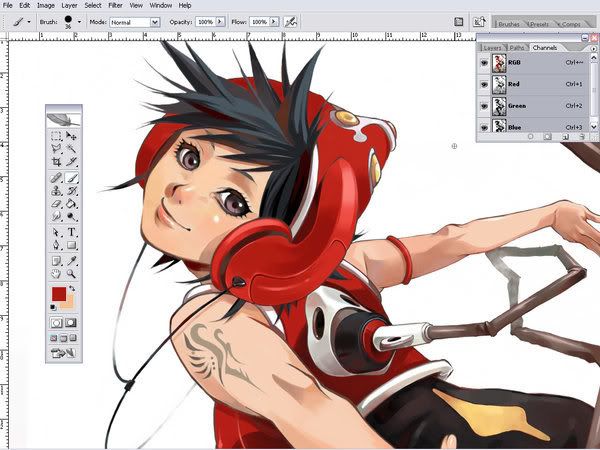The width and height of the screenshot is (600, 450).
Task: Select the Slice tool
Action: pyautogui.click(x=71, y=162)
